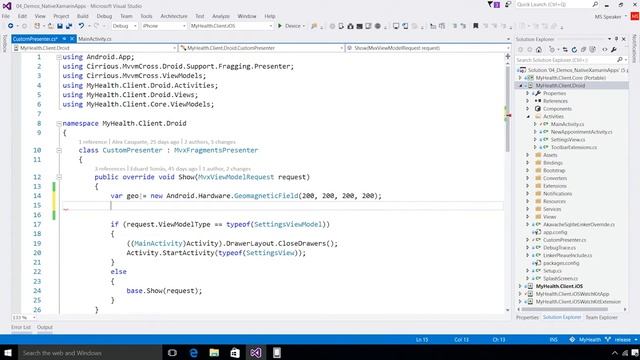The width and height of the screenshot is (640, 360).
Task: Click the Navigate Backward toolbar icon
Action: (10, 26)
